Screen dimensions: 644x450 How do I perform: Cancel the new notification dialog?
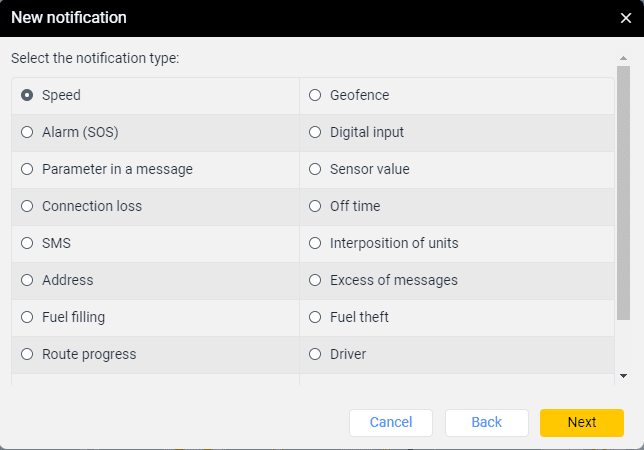(390, 422)
